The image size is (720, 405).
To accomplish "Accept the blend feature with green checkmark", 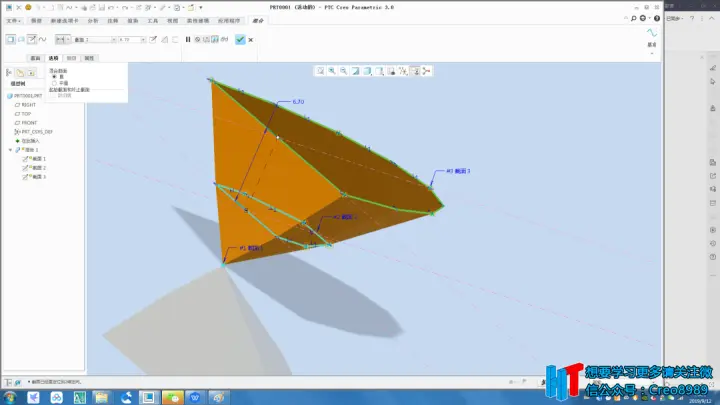I will [x=240, y=39].
